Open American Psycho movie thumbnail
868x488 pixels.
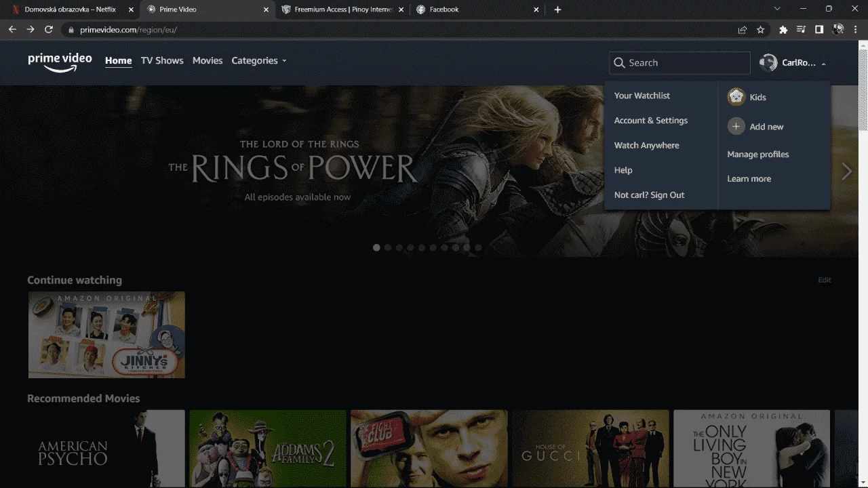coord(106,449)
